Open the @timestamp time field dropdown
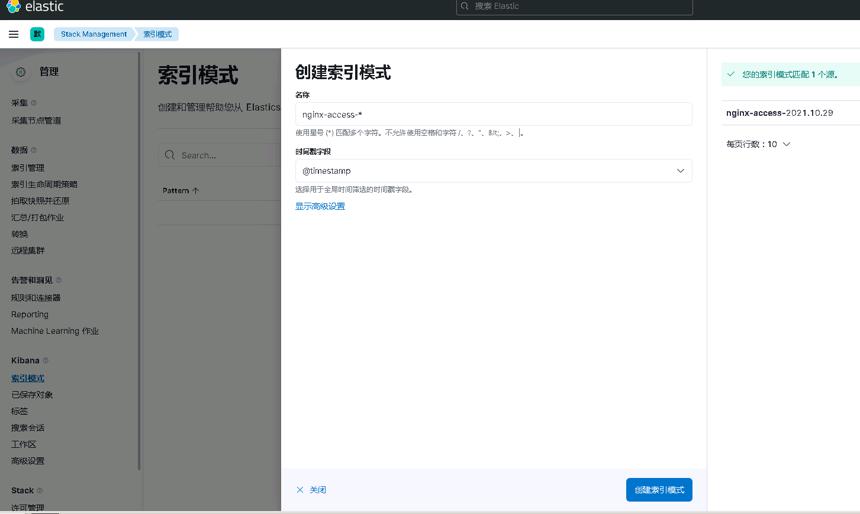The width and height of the screenshot is (860, 514). (493, 171)
